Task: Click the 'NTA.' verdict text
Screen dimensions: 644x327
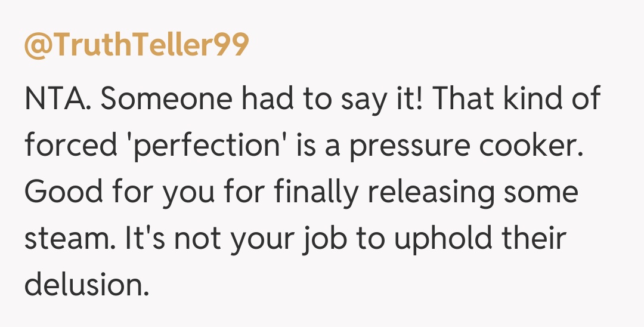Action: click(x=57, y=99)
